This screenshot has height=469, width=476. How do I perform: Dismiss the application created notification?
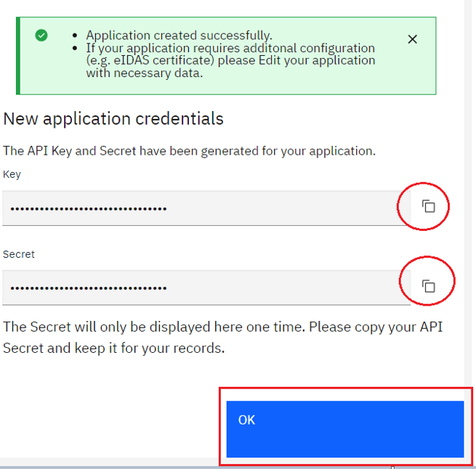point(412,39)
